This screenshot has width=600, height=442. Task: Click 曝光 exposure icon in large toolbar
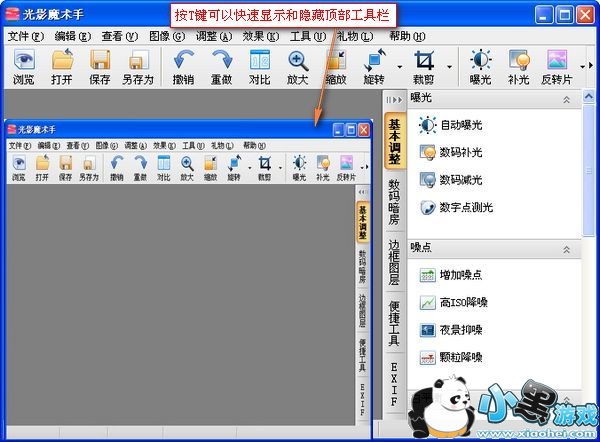[x=481, y=60]
